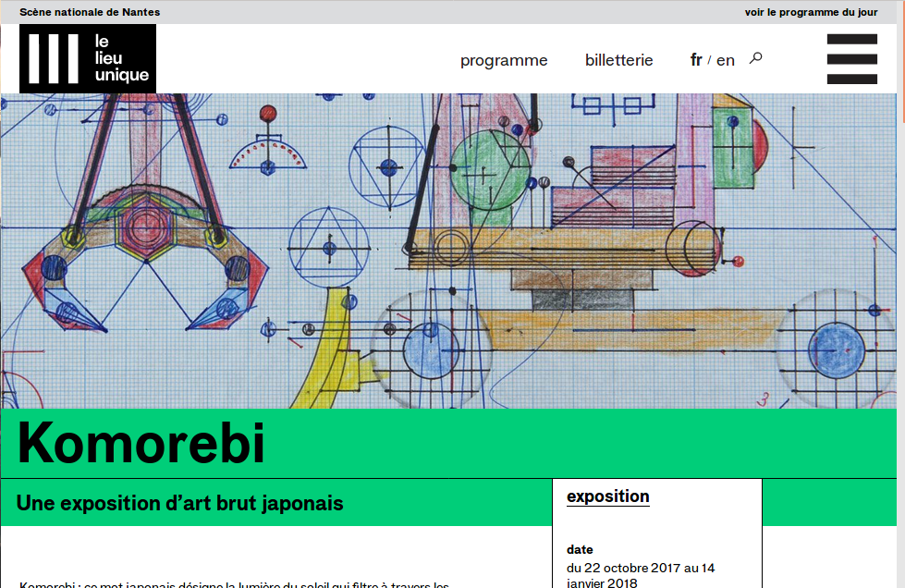Viewport: 905px width, 588px height.
Task: Click the subtitle 'Une exposition d'art brut japonais'
Action: (x=179, y=503)
